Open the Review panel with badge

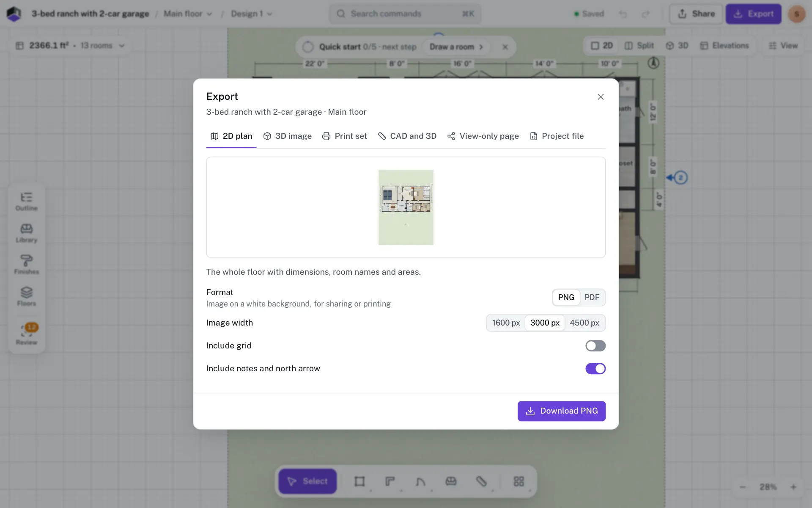26,334
